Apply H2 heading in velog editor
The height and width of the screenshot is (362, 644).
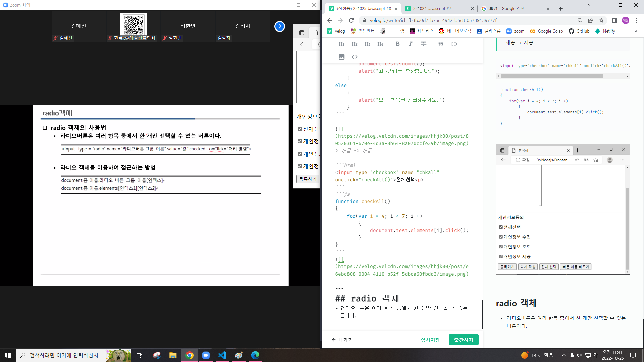click(354, 44)
